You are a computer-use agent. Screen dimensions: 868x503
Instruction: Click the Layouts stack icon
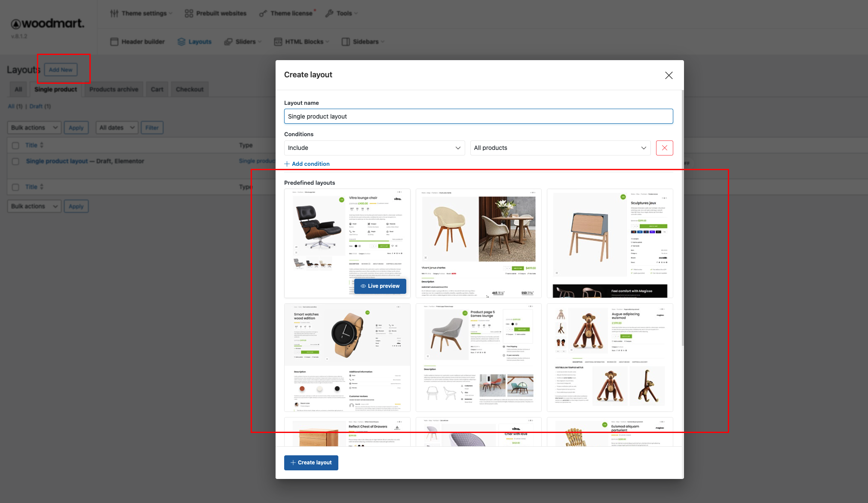(x=181, y=42)
